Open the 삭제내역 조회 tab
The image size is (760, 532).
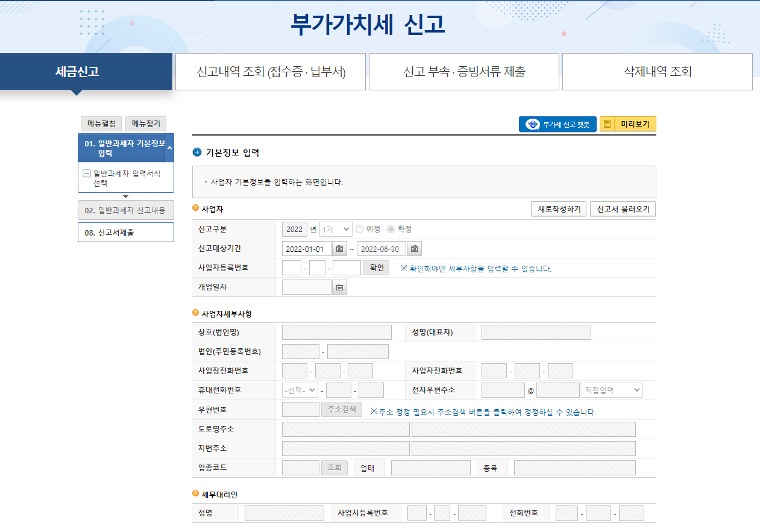point(658,72)
